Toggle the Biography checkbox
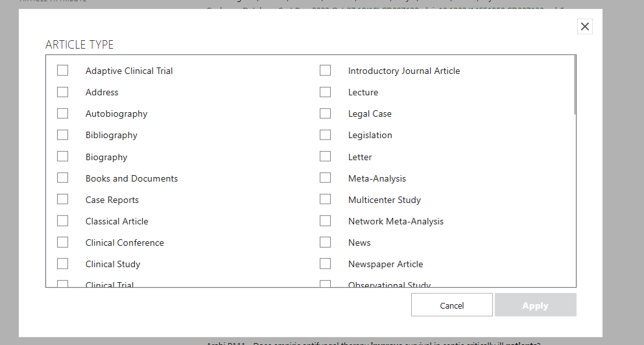 tap(63, 157)
